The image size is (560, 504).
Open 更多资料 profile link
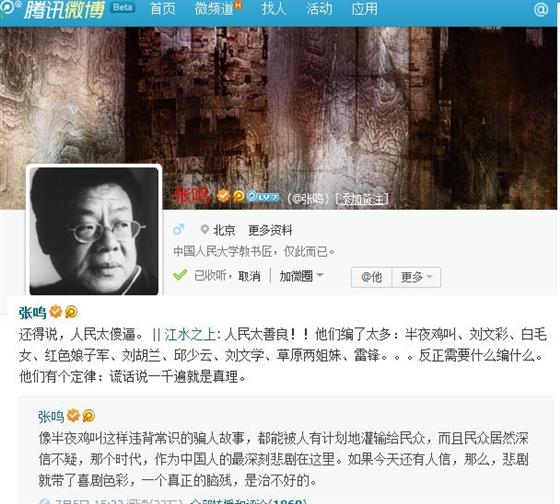click(x=270, y=230)
